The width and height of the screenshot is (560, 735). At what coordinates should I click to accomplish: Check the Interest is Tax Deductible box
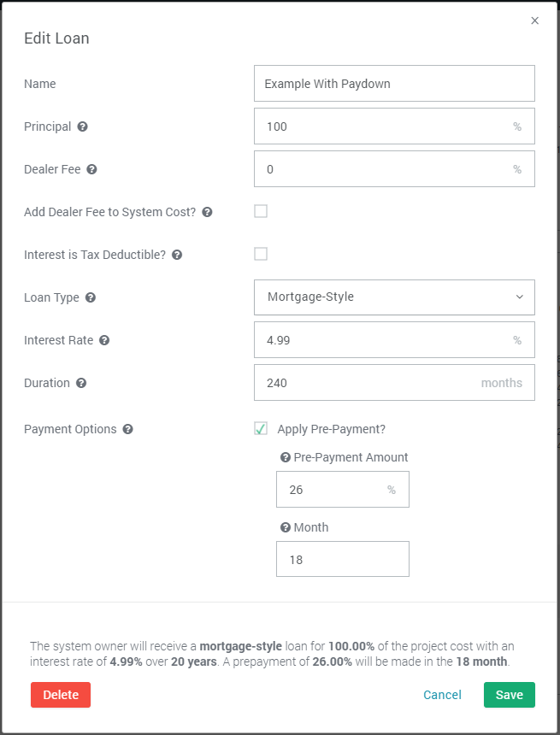[x=261, y=254]
